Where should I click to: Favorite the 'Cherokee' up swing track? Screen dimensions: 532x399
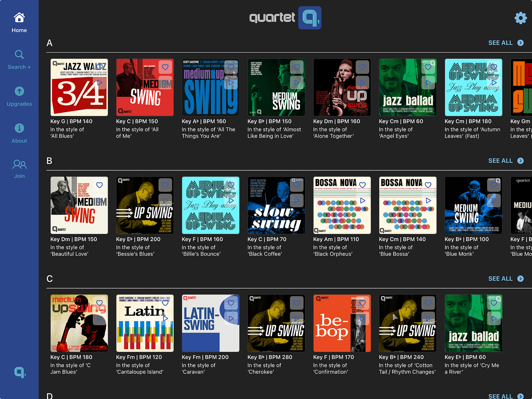click(297, 303)
